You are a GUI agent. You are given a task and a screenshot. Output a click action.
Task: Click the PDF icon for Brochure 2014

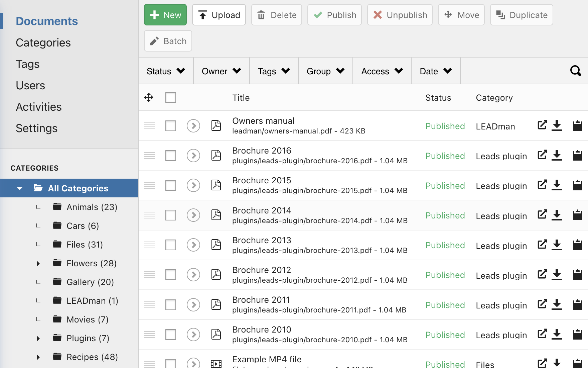(x=216, y=215)
